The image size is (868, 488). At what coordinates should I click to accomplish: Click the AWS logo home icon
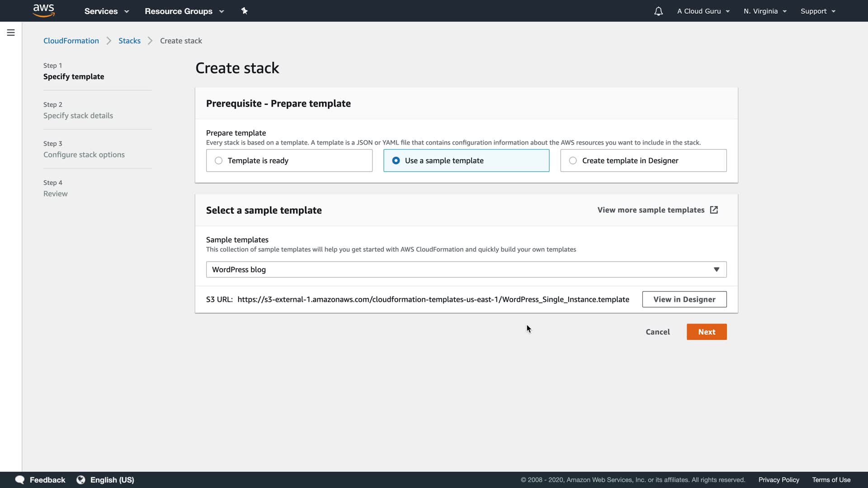pos(43,11)
